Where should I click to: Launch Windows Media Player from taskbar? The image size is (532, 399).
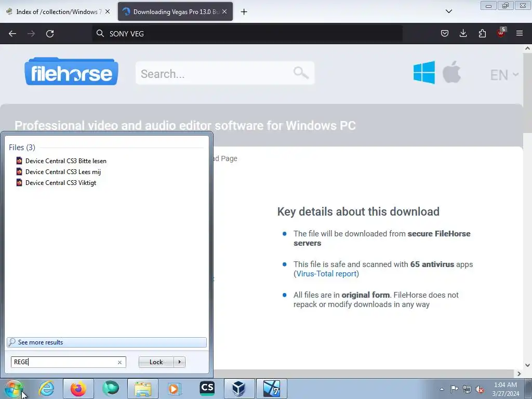click(x=175, y=389)
